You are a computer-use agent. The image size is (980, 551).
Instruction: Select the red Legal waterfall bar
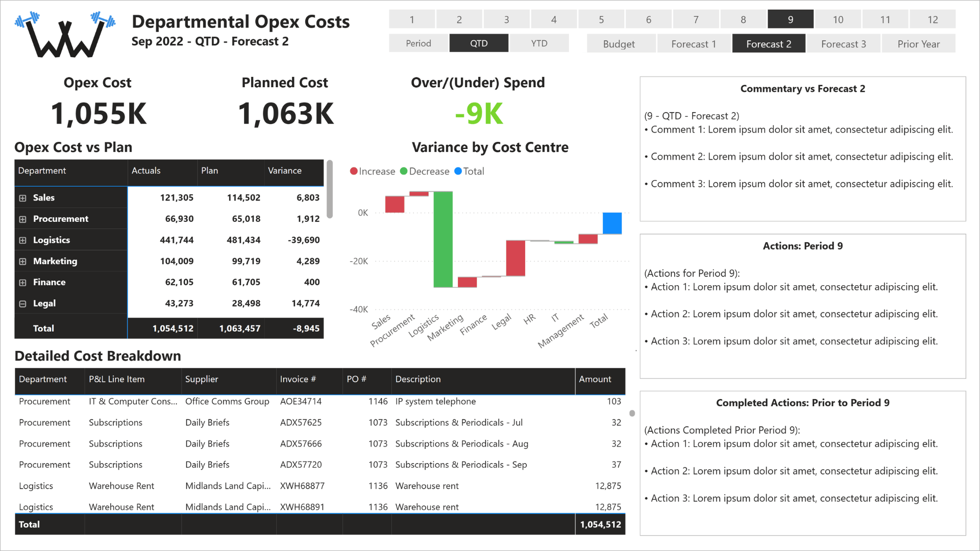(516, 258)
